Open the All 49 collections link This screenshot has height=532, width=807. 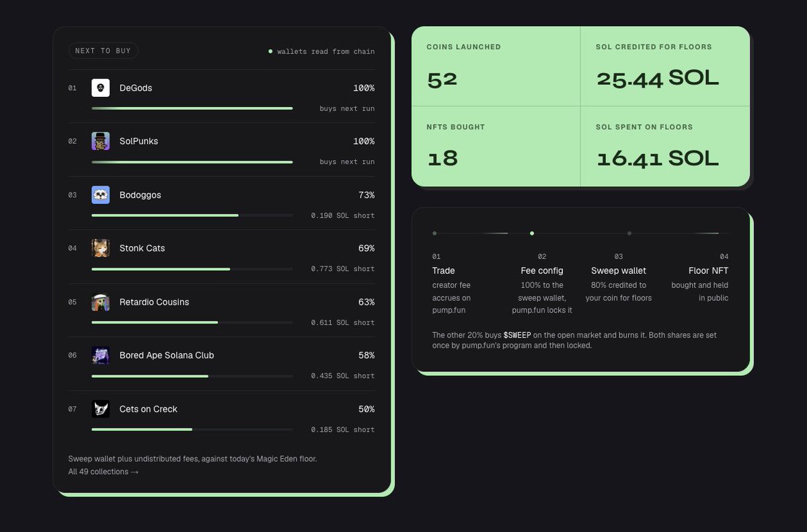tap(104, 471)
